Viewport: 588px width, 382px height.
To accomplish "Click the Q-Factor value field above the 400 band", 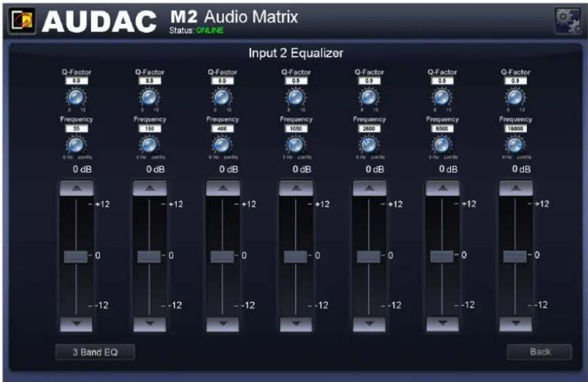I will click(x=222, y=81).
